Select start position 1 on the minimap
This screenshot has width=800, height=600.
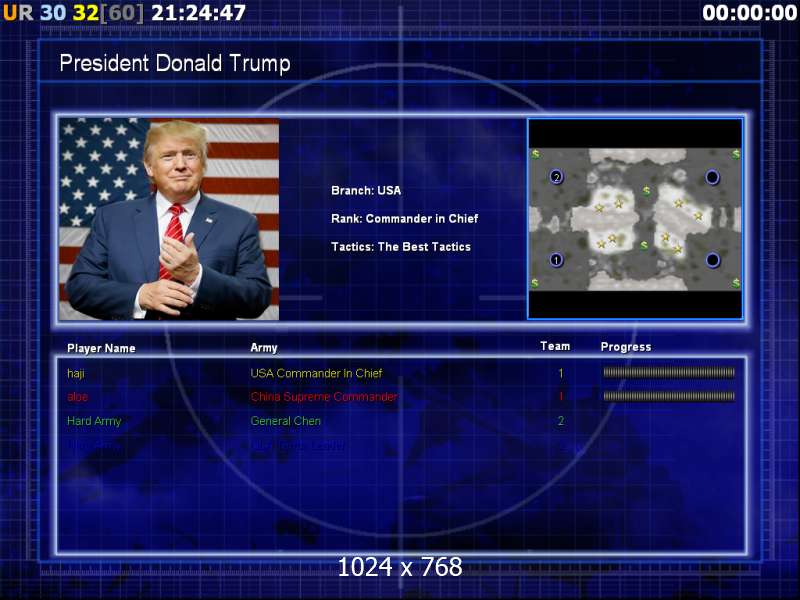(556, 260)
